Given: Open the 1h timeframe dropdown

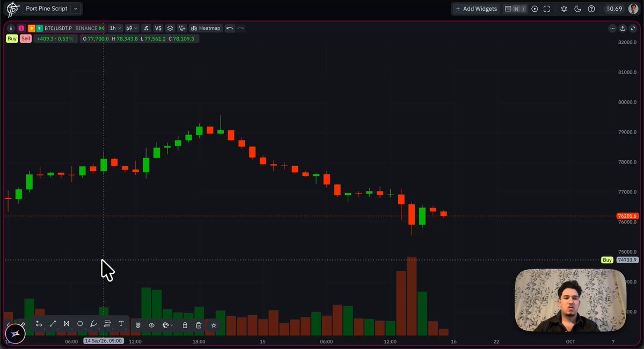Looking at the screenshot, I should (x=115, y=28).
